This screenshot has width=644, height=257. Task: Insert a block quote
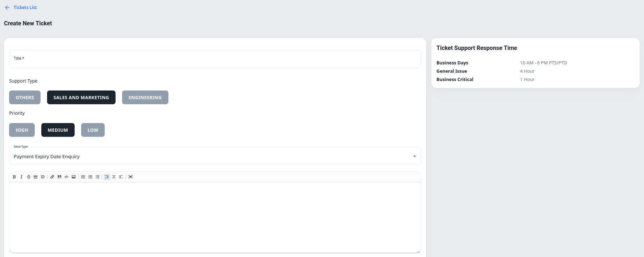59,177
